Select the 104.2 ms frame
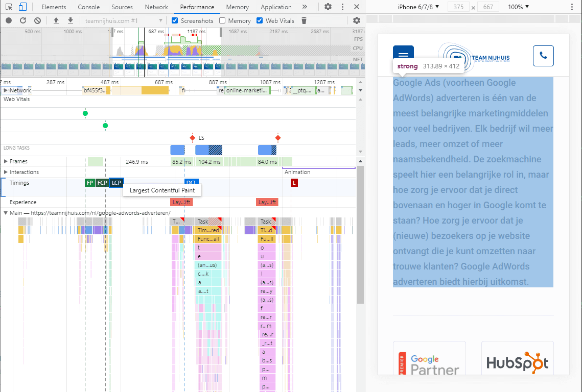 (209, 162)
